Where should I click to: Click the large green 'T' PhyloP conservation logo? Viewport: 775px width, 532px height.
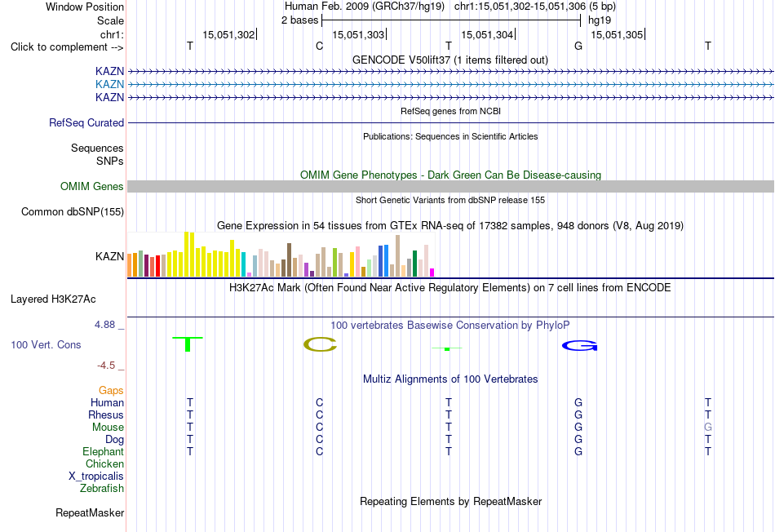pyautogui.click(x=188, y=344)
